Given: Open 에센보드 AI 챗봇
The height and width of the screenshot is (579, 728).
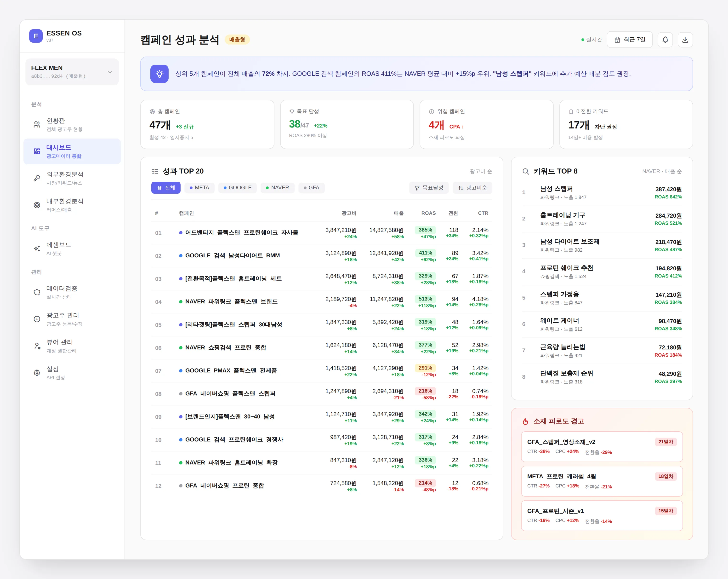Looking at the screenshot, I should [72, 249].
